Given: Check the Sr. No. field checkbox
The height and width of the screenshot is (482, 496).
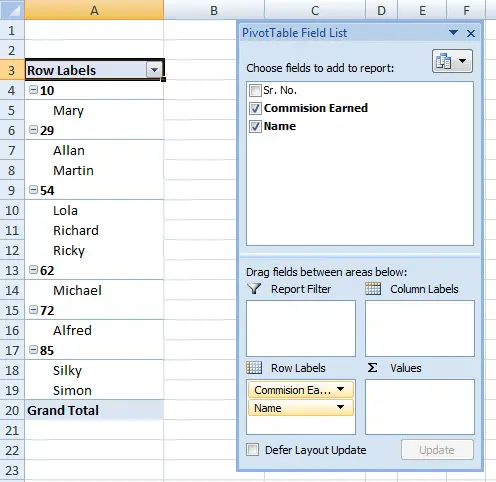Looking at the screenshot, I should [x=255, y=90].
